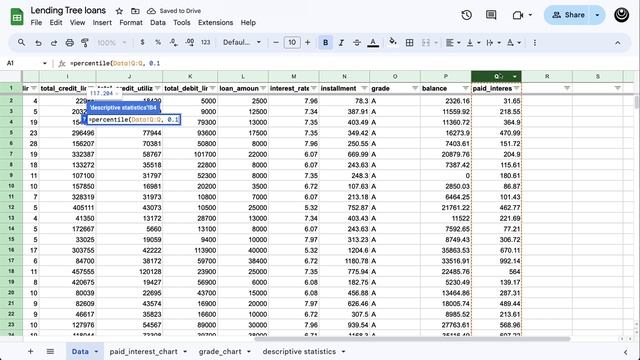This screenshot has width=640, height=360.
Task: Toggle filter on grade column
Action: click(414, 88)
